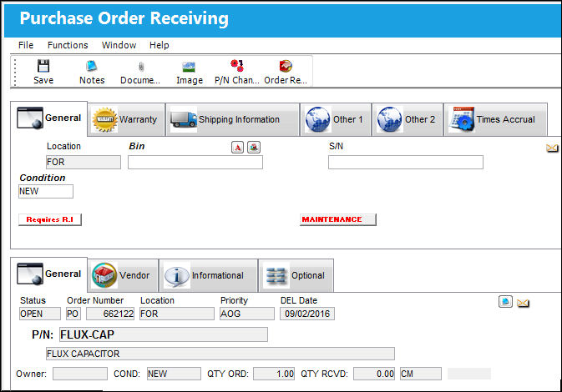Click the MAINTENANCE button
The height and width of the screenshot is (392, 562).
click(x=338, y=219)
